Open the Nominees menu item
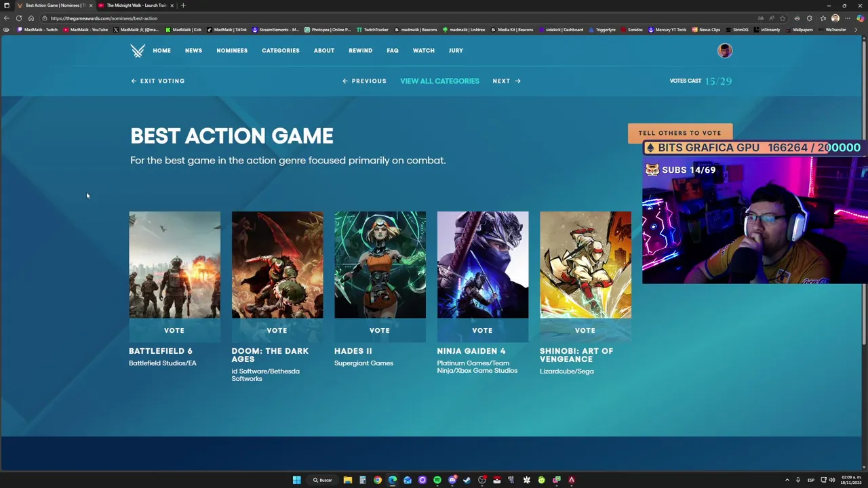Image resolution: width=868 pixels, height=488 pixels. tap(232, 51)
